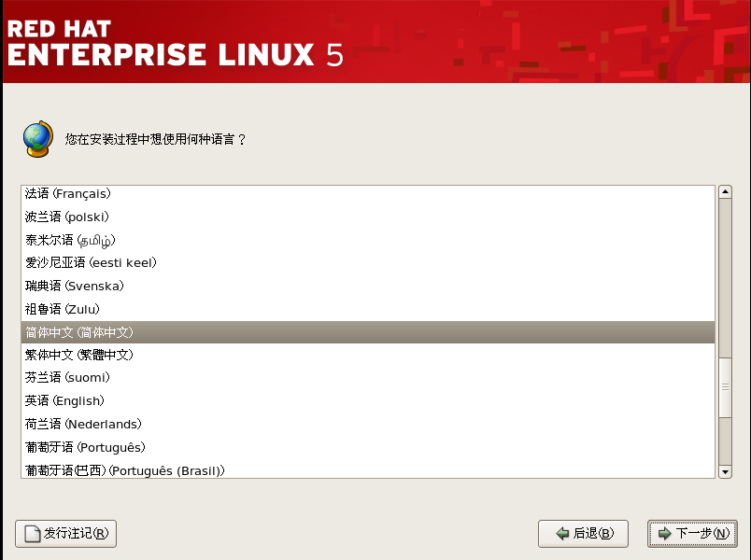This screenshot has width=751, height=560.
Task: Select 繁体中文 (繁體中文) language
Action: [x=368, y=355]
